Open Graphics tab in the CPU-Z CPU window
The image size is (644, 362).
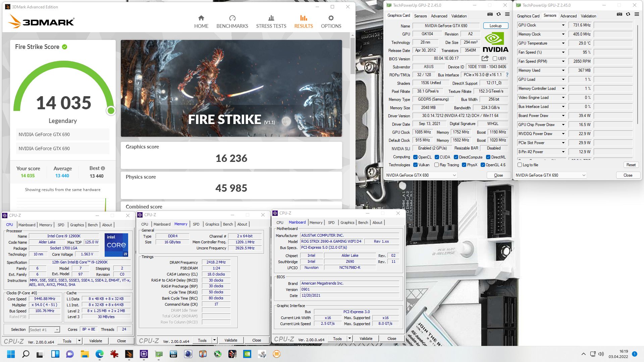(x=77, y=225)
